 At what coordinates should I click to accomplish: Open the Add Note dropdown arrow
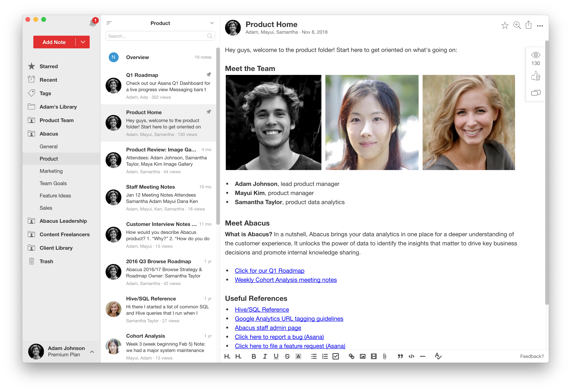pos(83,42)
